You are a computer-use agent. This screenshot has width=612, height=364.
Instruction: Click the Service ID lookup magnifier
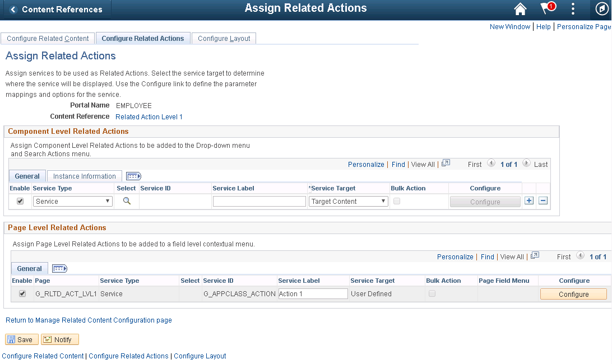(x=127, y=201)
